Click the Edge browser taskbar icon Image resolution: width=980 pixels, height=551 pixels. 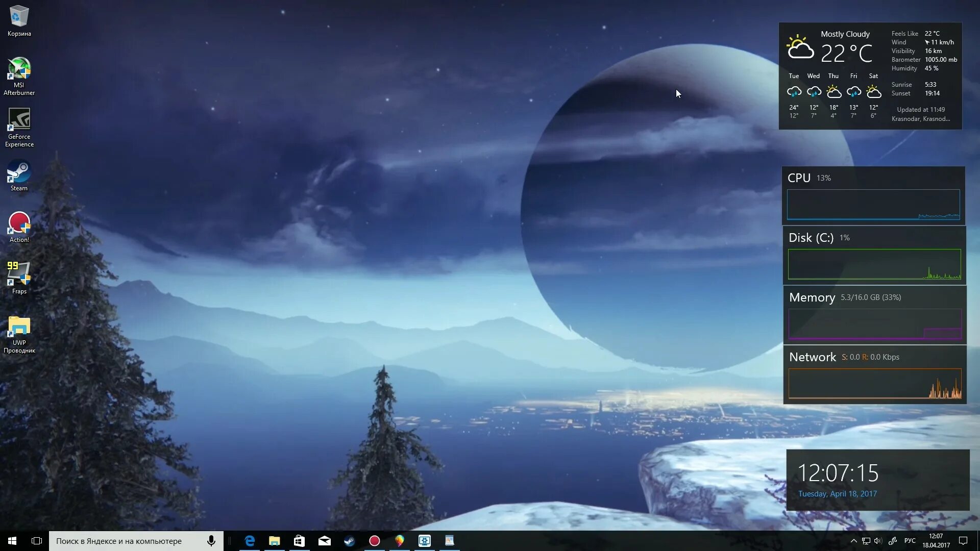coord(249,540)
